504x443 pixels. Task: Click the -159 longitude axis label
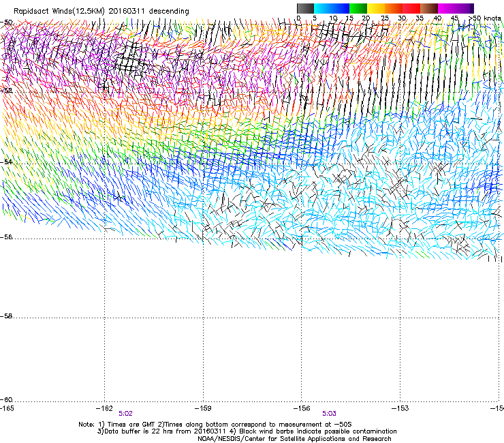(x=203, y=408)
